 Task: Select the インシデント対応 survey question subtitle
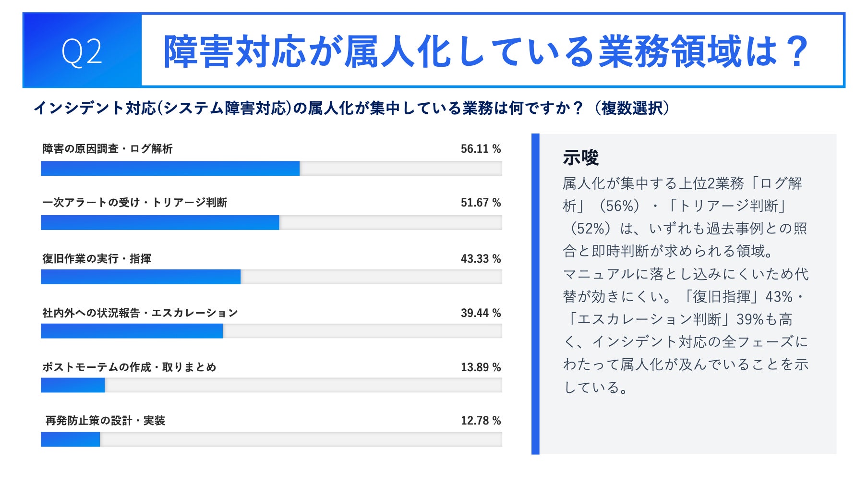tap(351, 108)
